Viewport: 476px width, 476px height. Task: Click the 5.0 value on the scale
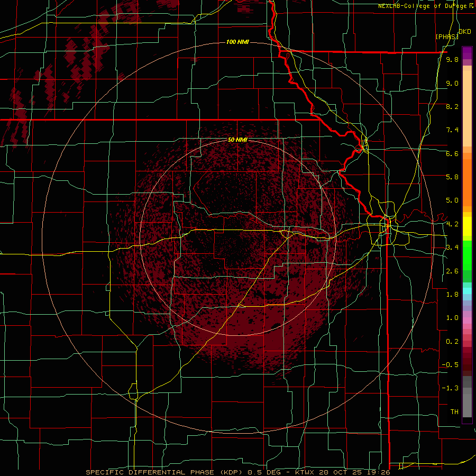[x=452, y=200]
